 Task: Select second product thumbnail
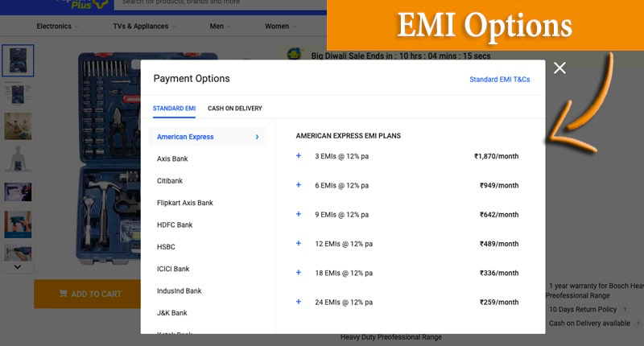coord(18,93)
